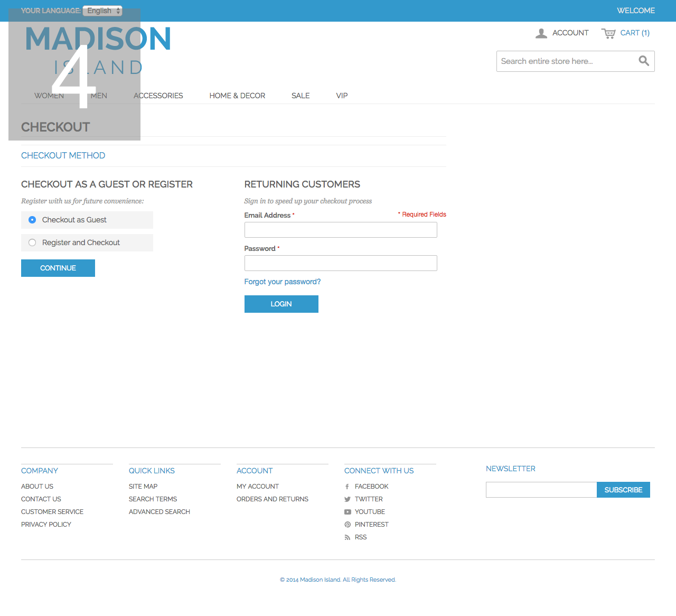Click the search magnifier icon
The height and width of the screenshot is (616, 676).
644,61
